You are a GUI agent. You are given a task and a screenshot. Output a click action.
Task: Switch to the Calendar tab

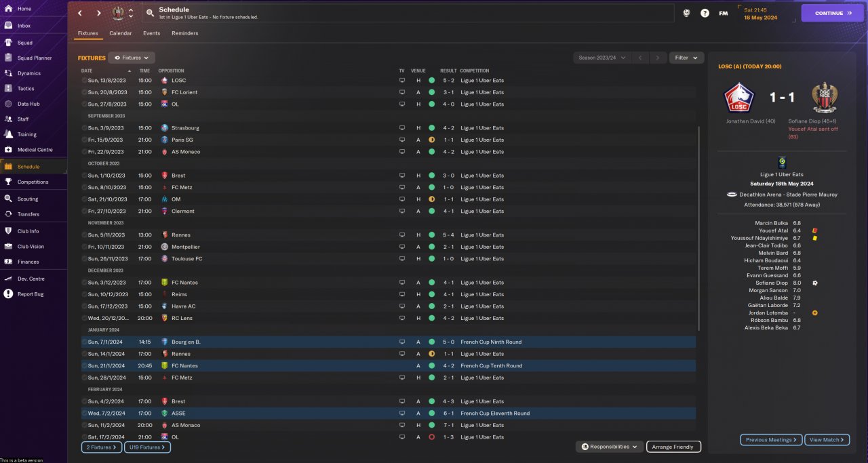coord(121,33)
